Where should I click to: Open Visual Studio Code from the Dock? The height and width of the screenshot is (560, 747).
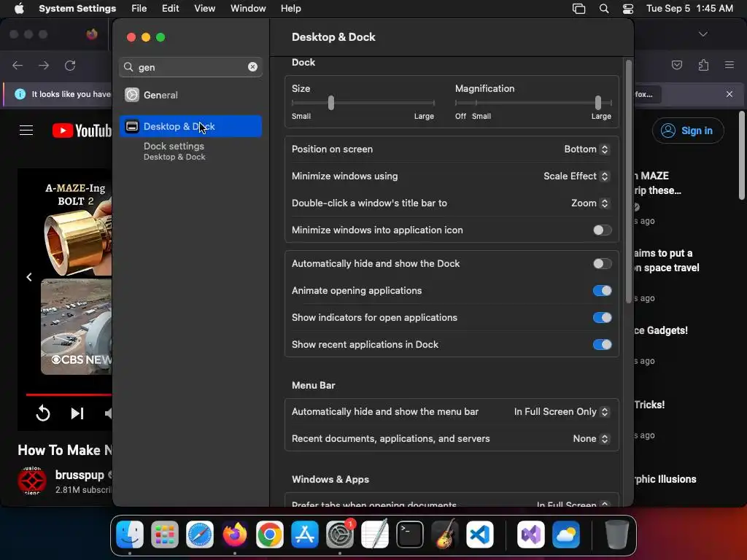480,534
